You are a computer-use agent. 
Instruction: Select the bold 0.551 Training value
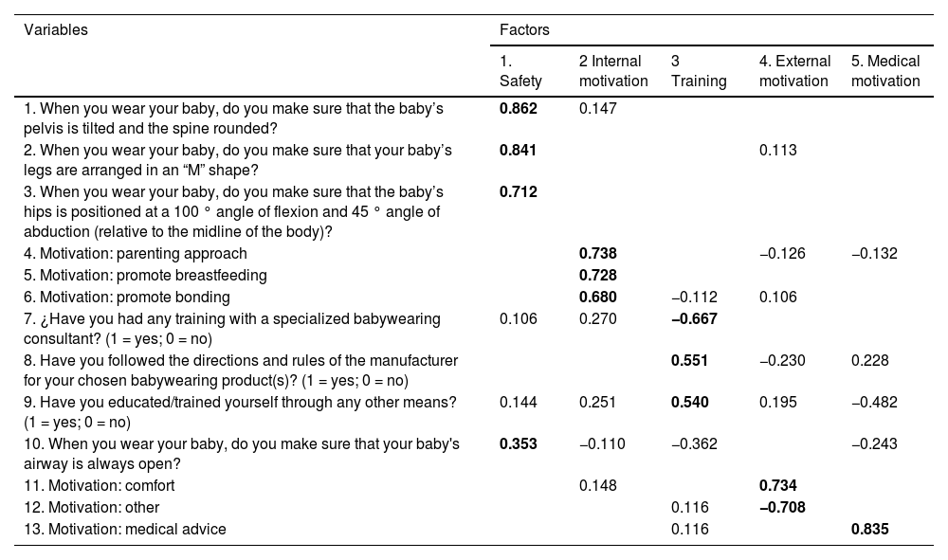click(x=689, y=361)
